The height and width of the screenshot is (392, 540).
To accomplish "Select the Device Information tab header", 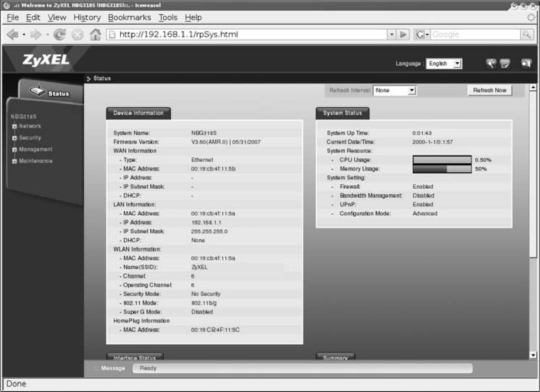I will 139,113.
